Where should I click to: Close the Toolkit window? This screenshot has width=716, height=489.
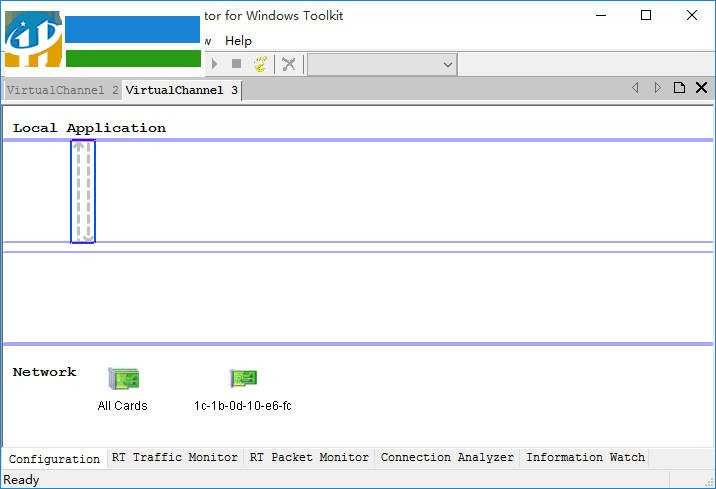(691, 16)
